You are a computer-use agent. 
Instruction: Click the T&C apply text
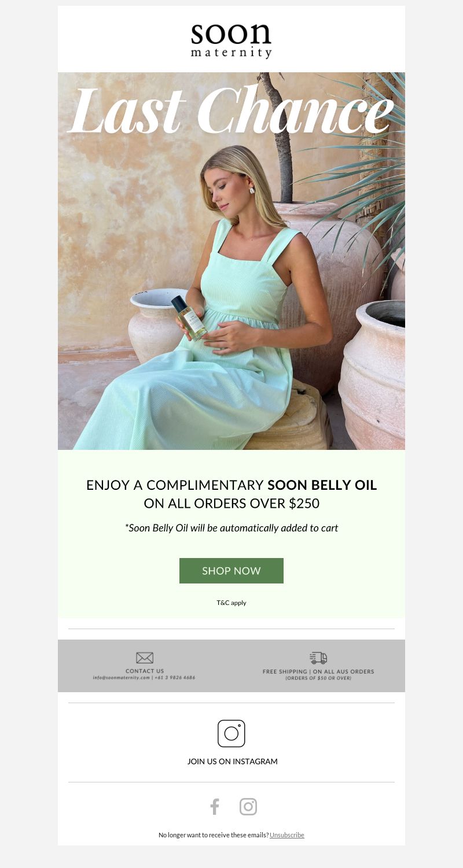coord(231,603)
